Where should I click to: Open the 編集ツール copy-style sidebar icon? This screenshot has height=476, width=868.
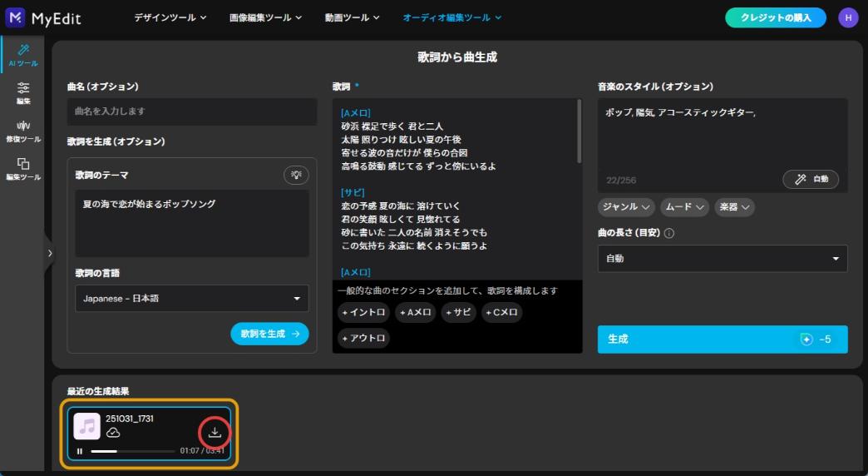23,169
